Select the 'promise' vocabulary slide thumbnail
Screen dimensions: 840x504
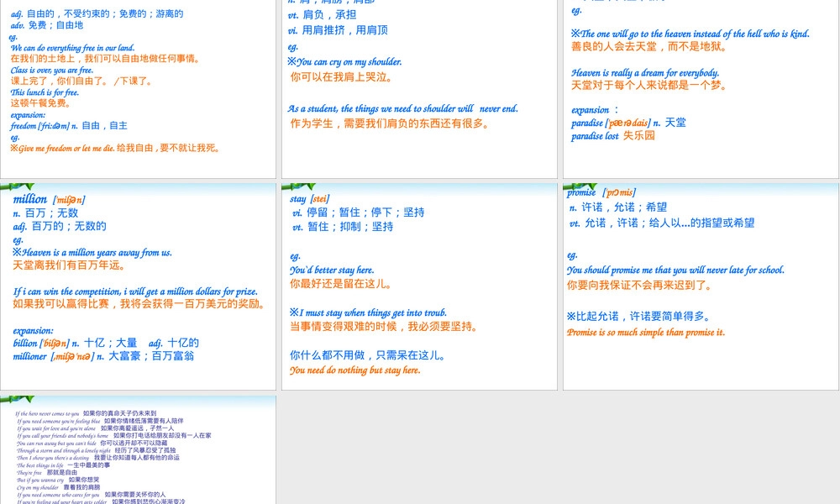click(701, 286)
